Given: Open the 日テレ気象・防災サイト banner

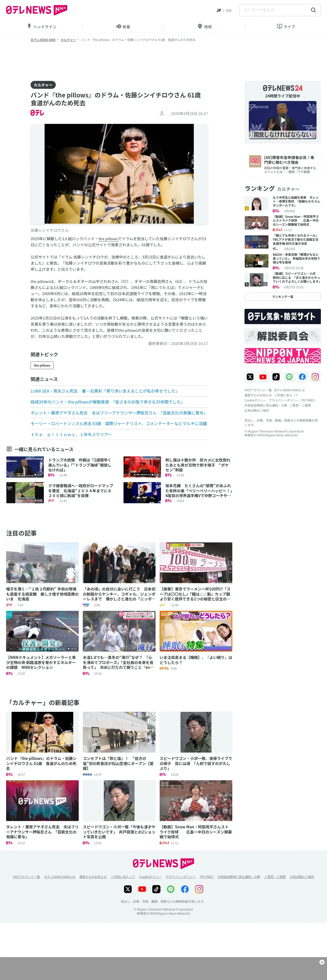Looking at the screenshot, I should [282, 316].
